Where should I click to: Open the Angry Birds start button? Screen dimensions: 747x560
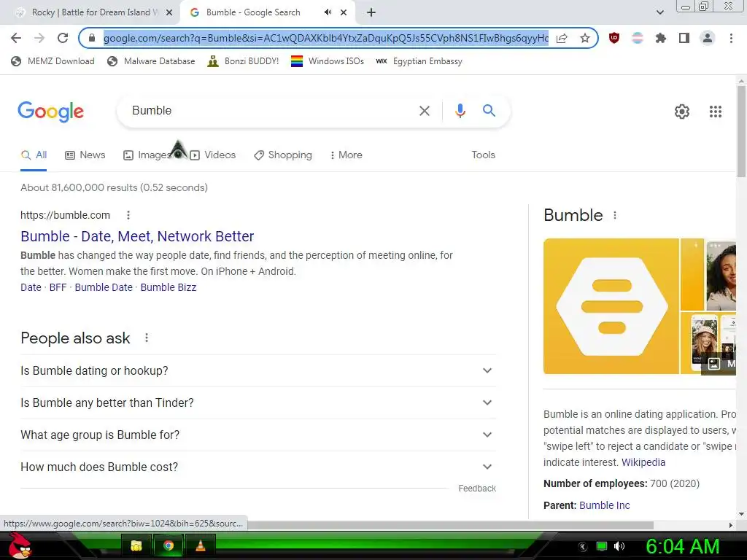20,545
